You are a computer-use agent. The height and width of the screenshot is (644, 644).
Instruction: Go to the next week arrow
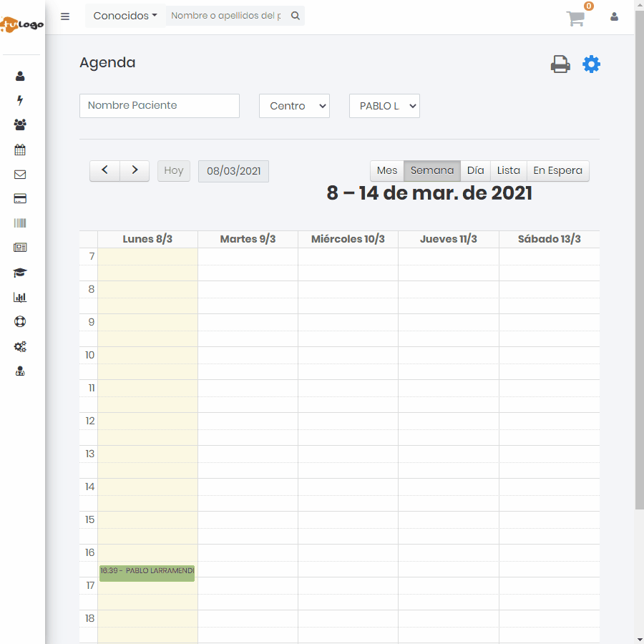pyautogui.click(x=135, y=170)
